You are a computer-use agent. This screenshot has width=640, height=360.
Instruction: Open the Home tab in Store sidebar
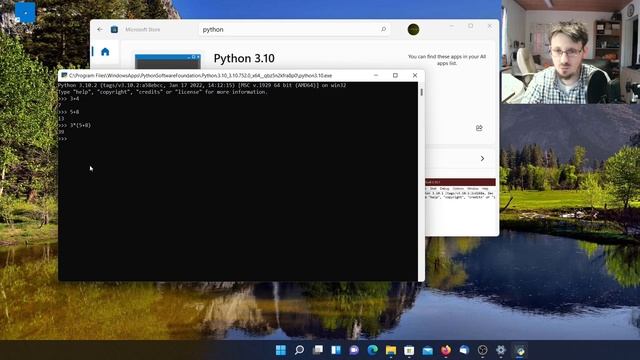[x=105, y=52]
